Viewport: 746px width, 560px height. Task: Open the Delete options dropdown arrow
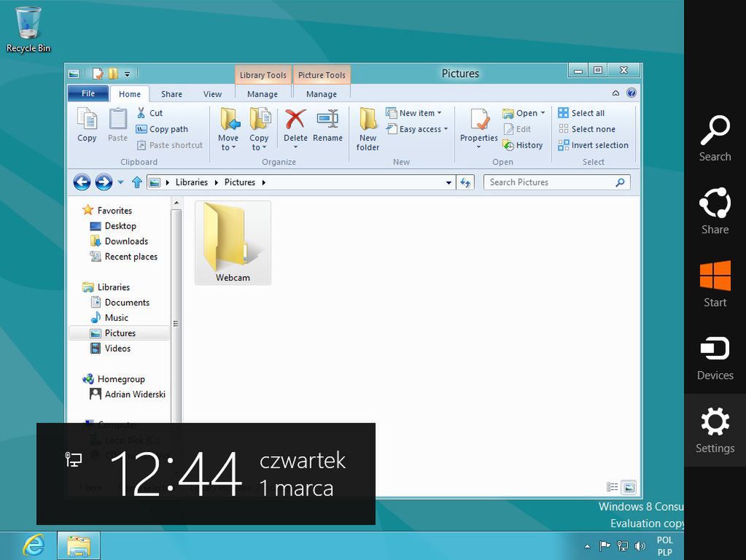tap(295, 147)
